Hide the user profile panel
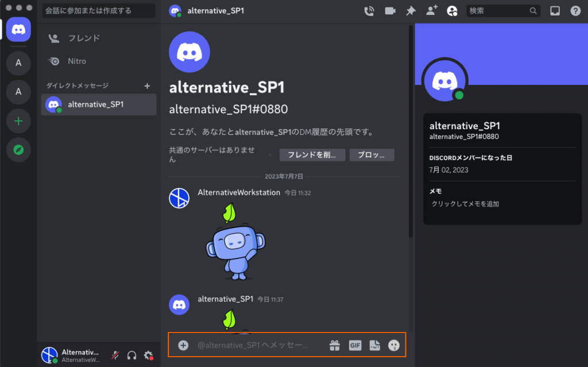The image size is (588, 367). click(x=452, y=11)
